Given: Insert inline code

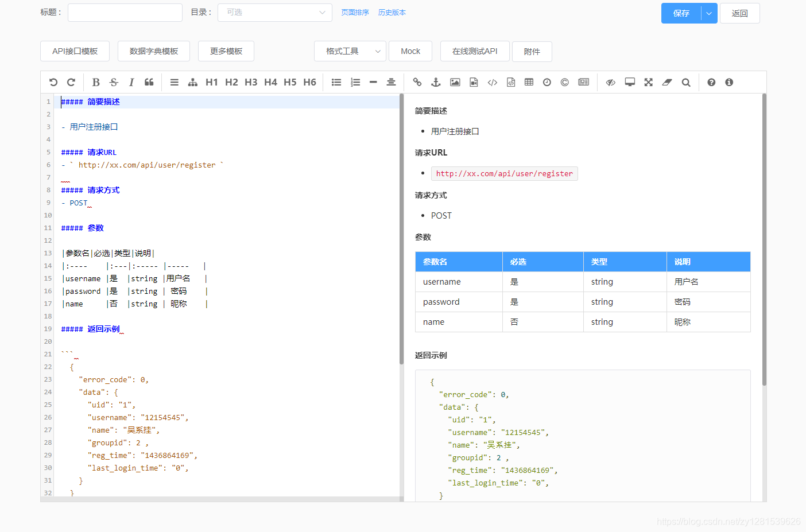Looking at the screenshot, I should tap(493, 82).
